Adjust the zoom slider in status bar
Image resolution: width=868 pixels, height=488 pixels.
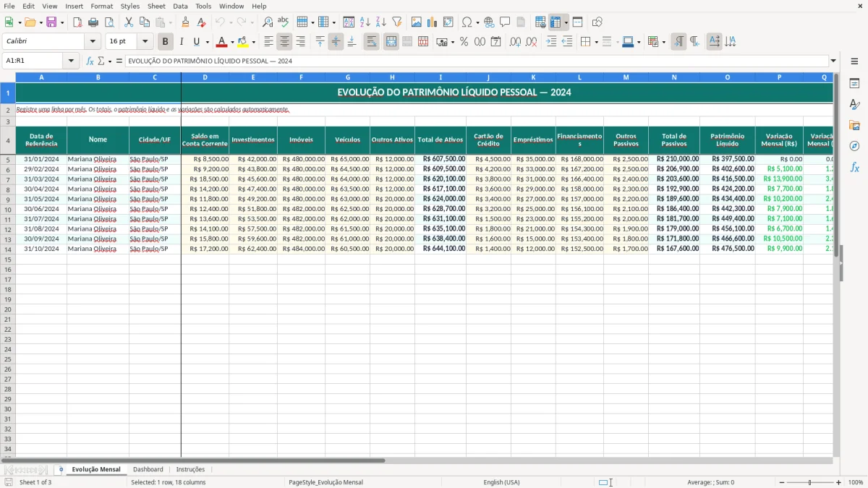click(x=810, y=482)
